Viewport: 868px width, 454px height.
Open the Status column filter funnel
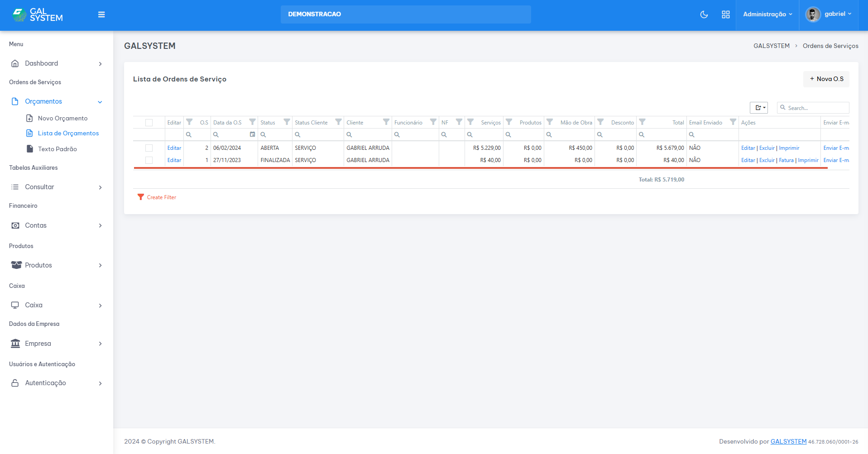point(287,122)
